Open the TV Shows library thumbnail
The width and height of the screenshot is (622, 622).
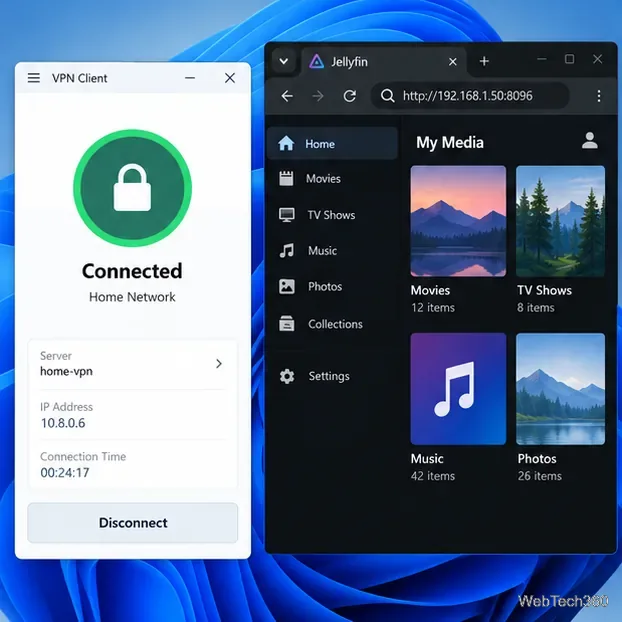pos(561,221)
